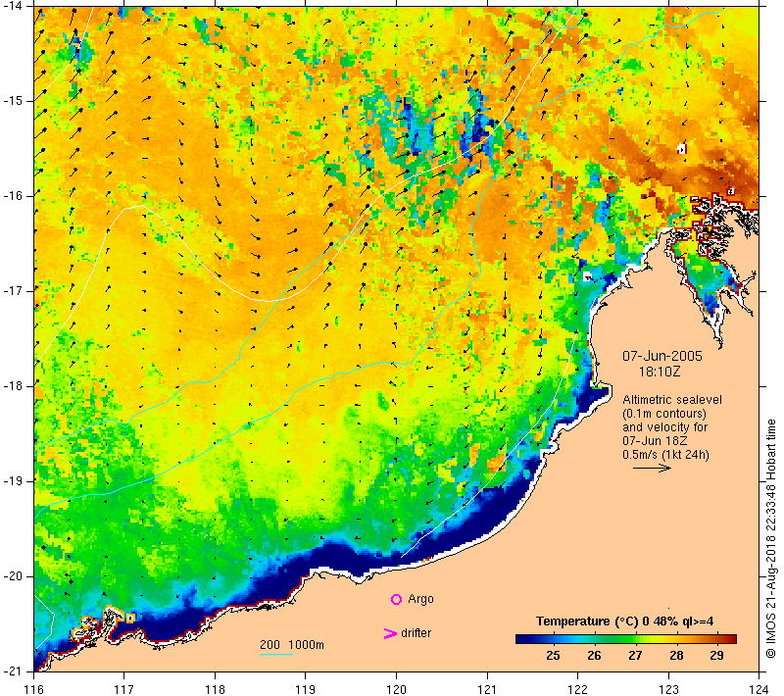Click latitude axis label '-14'
This screenshot has height=696, width=784.
13,6
